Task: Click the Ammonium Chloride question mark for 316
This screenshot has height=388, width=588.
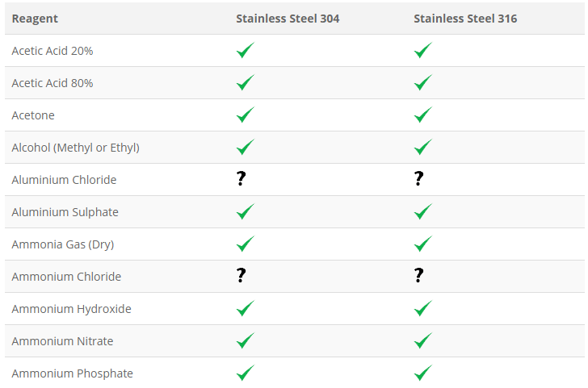Action: 419,275
